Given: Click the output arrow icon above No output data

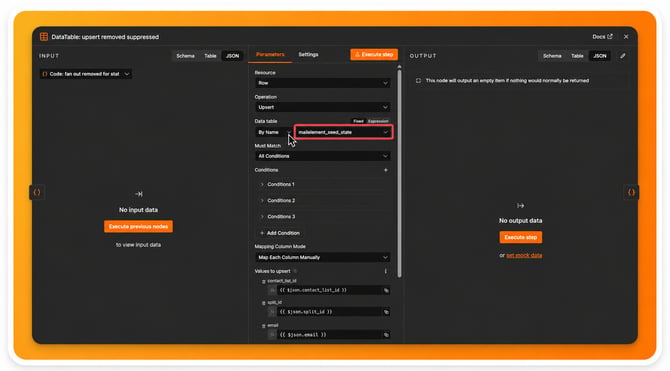Looking at the screenshot, I should coord(520,206).
